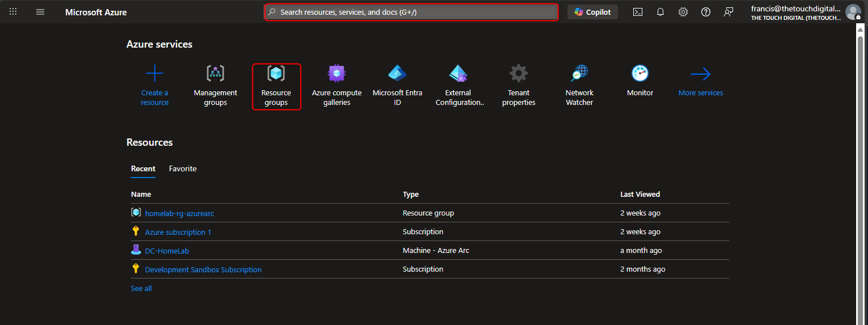
Task: Click the Last Viewed column header
Action: click(x=640, y=194)
